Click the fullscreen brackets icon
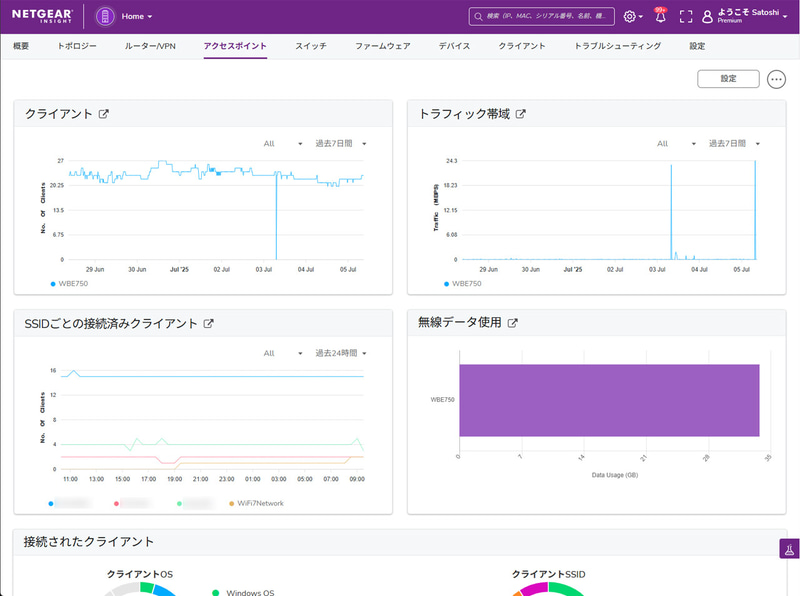Viewport: 800px width, 596px height. [x=684, y=16]
